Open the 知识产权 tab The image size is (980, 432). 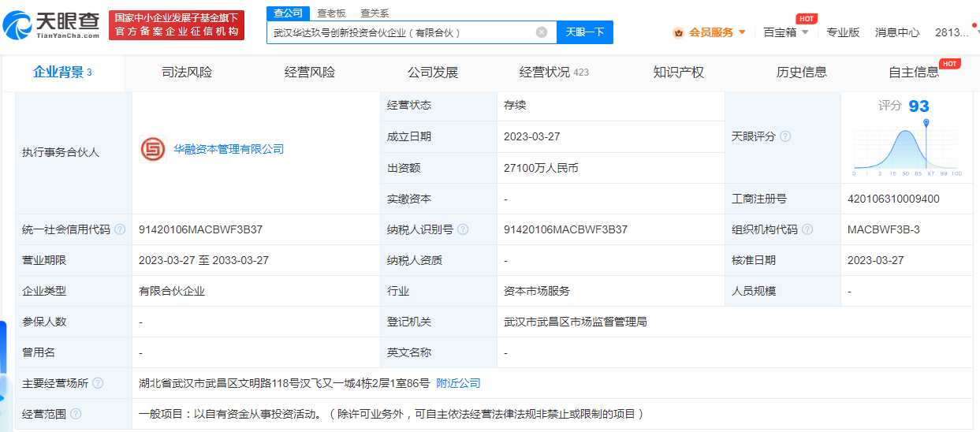pyautogui.click(x=679, y=72)
